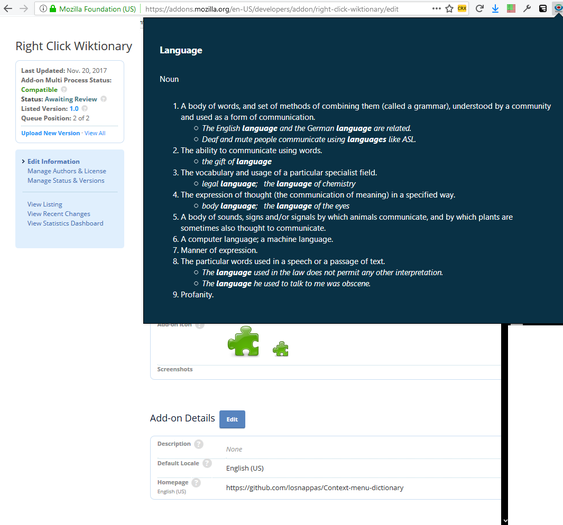Click the Right Click Wiktionary page title
This screenshot has height=525, width=563.
[74, 46]
